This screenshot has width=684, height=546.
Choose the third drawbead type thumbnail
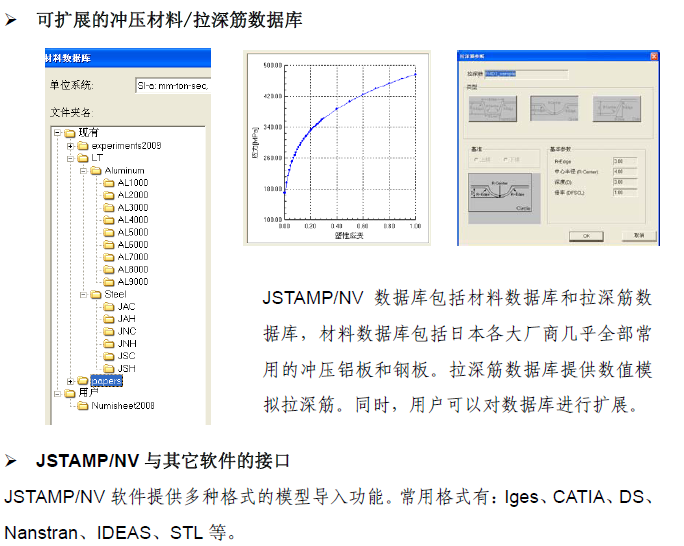(616, 109)
